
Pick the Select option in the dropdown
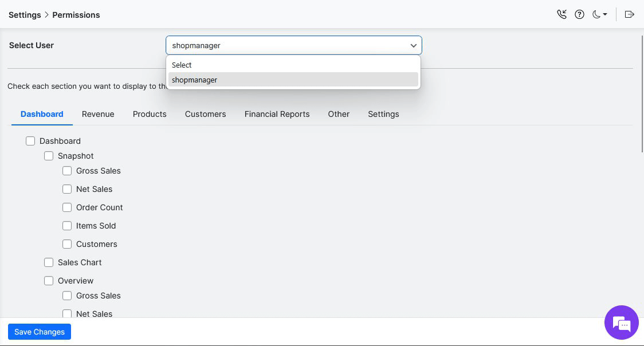[182, 65]
